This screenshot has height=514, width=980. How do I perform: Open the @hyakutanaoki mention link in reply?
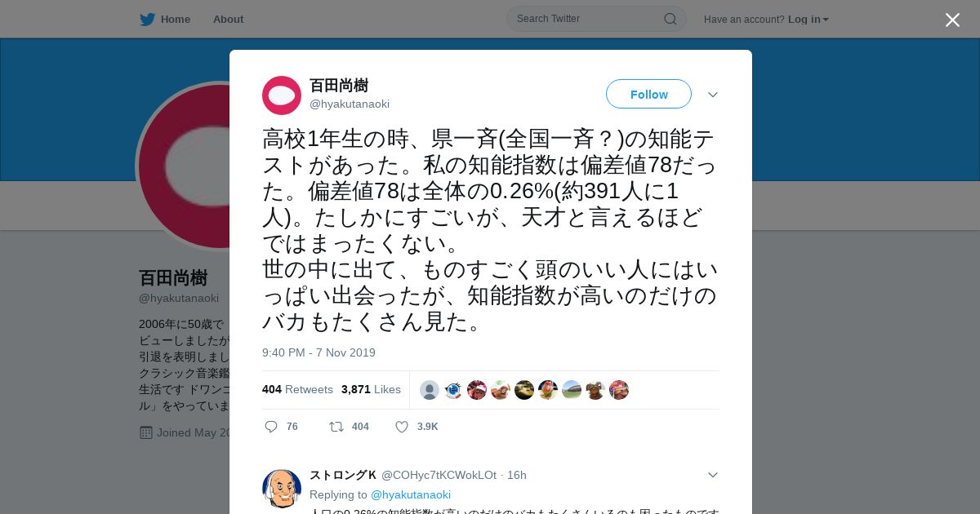coord(411,494)
